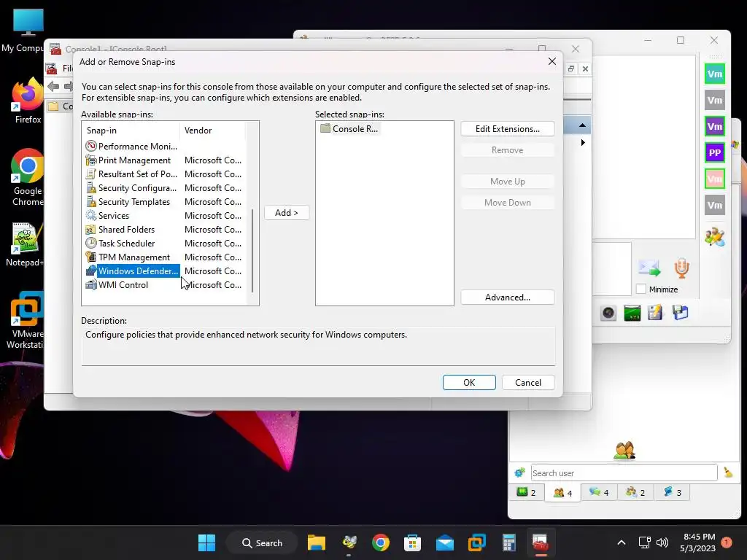Open Firefox desktop shortcut
The height and width of the screenshot is (560, 747).
pos(28,101)
